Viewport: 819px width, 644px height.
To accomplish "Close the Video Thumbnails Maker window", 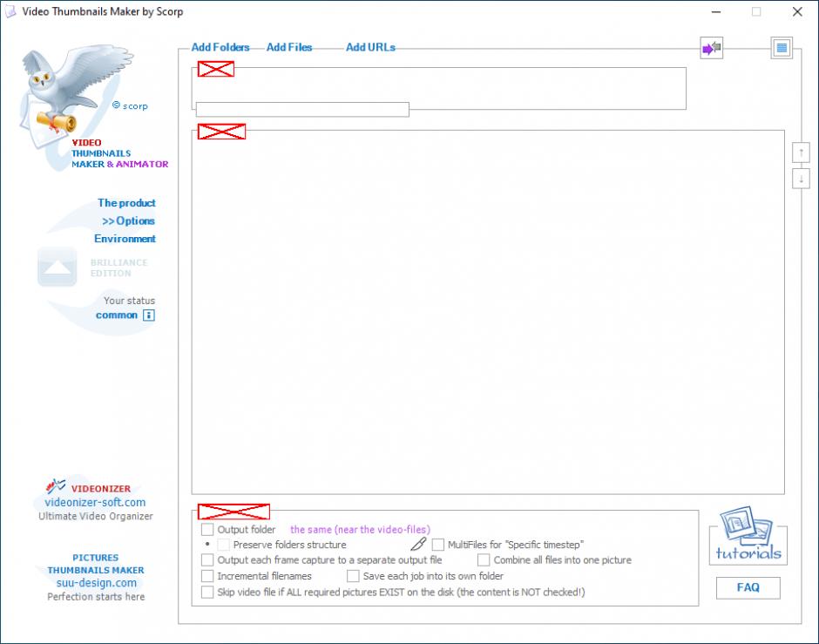I will tap(797, 11).
